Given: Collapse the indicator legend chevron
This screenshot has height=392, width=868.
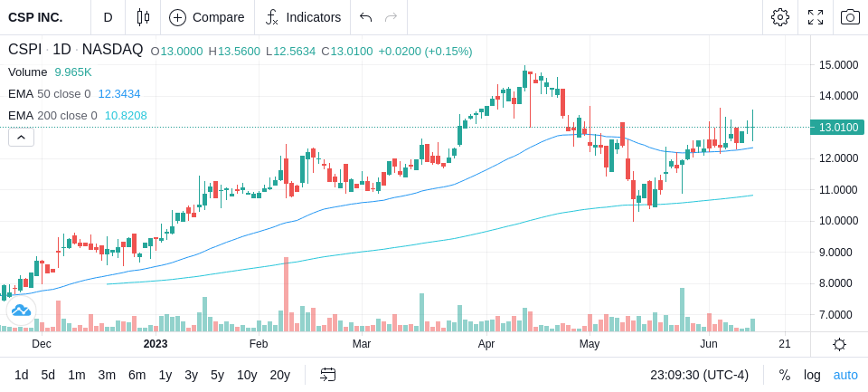Looking at the screenshot, I should pyautogui.click(x=21, y=137).
